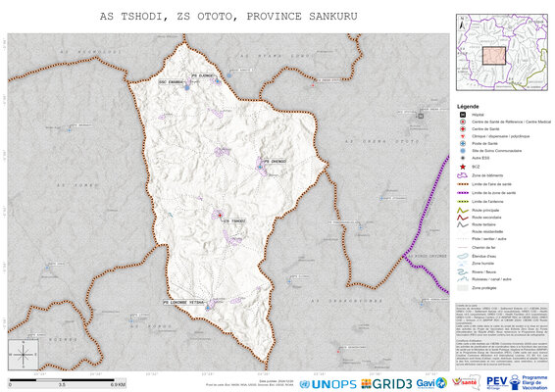Click the blue SSC Ewamba site marker
555x392 pixels.
point(187,87)
